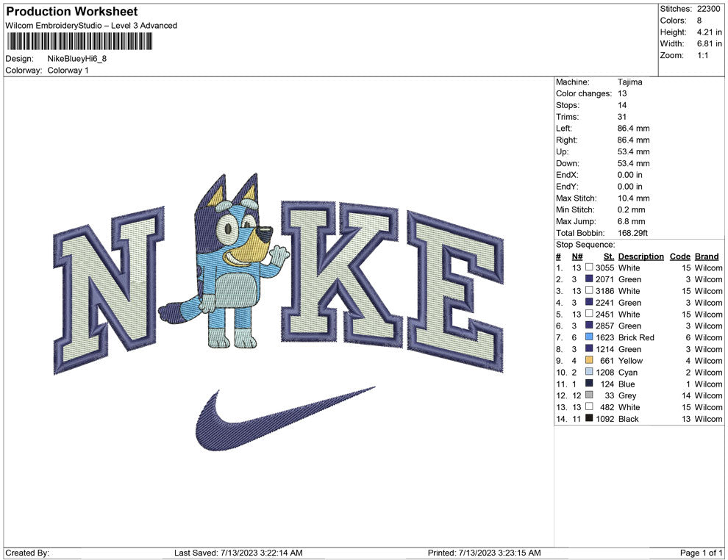This screenshot has width=728, height=560.
Task: Click the Stop Sequence heading
Action: (x=585, y=245)
